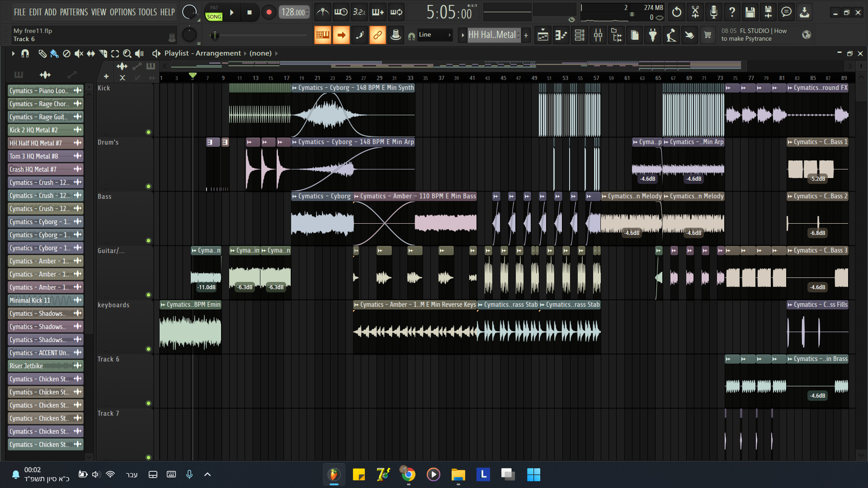Click the 128.000 tempo field
This screenshot has height=488, width=868.
click(294, 12)
